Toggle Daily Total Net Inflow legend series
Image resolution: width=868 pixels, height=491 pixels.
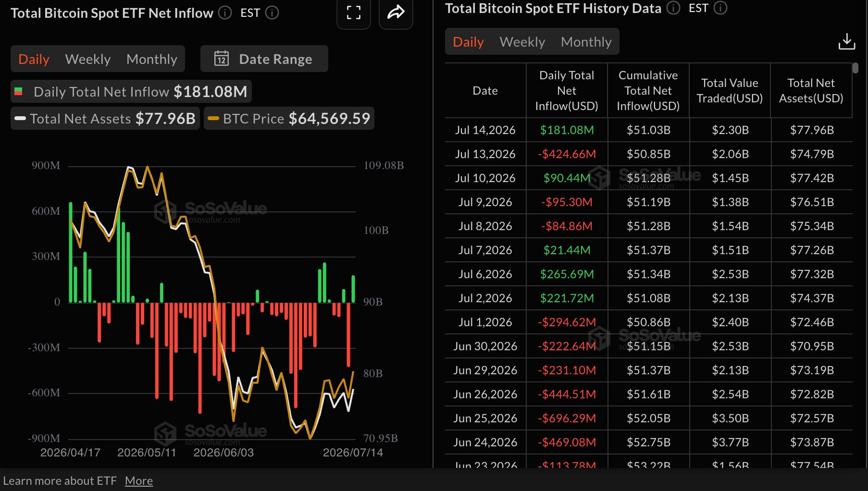pyautogui.click(x=131, y=92)
